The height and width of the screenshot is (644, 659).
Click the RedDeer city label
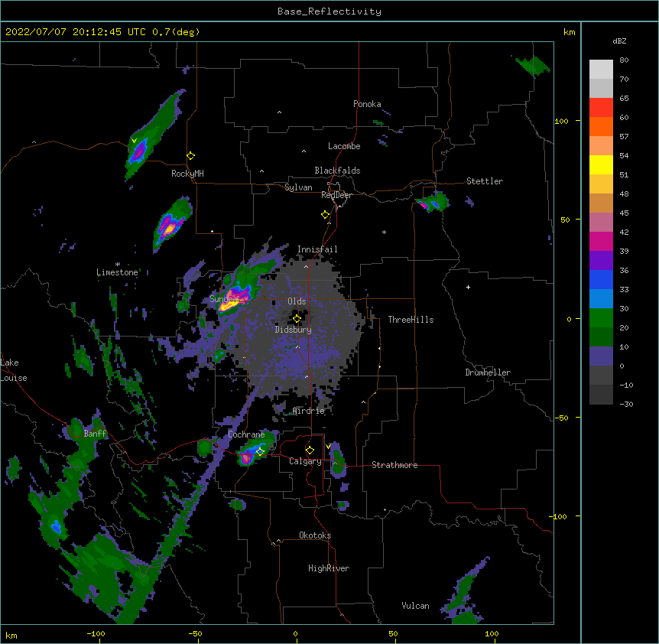tap(336, 195)
